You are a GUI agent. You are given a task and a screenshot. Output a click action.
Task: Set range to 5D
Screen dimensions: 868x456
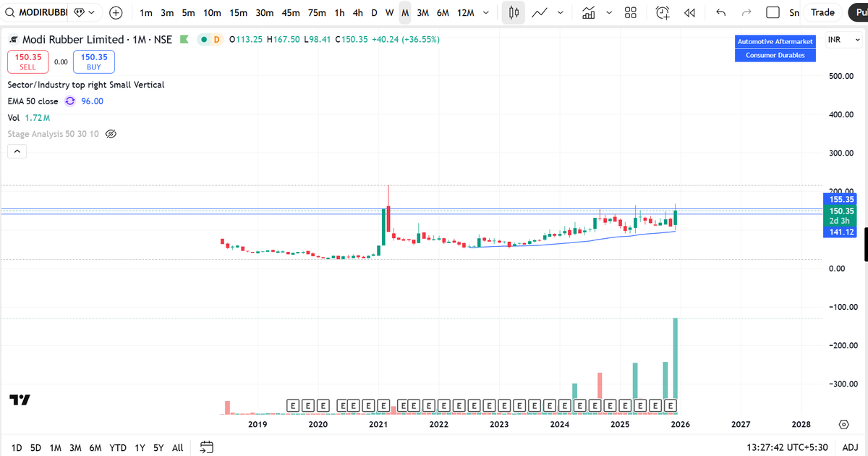point(35,447)
